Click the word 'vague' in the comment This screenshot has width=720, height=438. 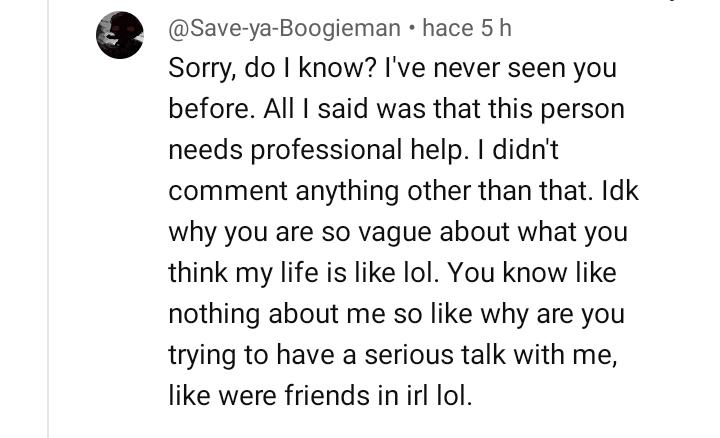pos(394,233)
